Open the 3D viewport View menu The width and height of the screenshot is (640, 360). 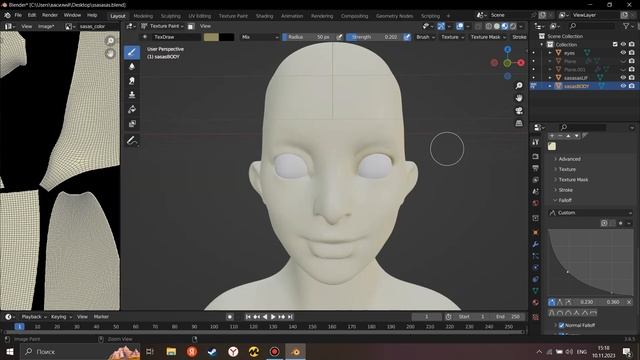[x=205, y=26]
